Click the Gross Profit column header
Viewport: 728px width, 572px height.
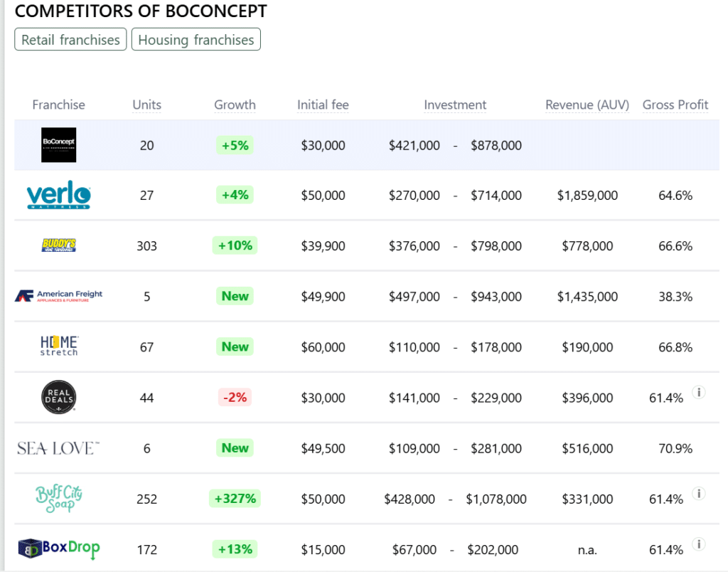tap(675, 105)
